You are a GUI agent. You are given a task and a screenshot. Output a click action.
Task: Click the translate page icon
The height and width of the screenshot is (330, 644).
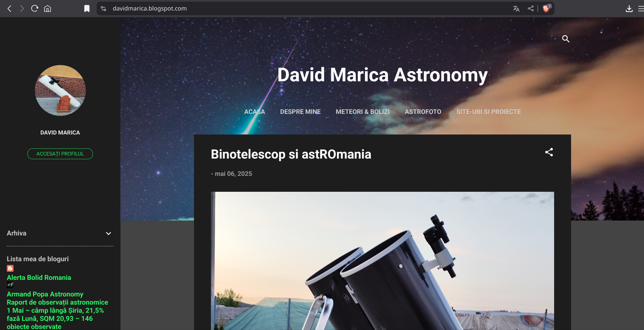pos(516,8)
